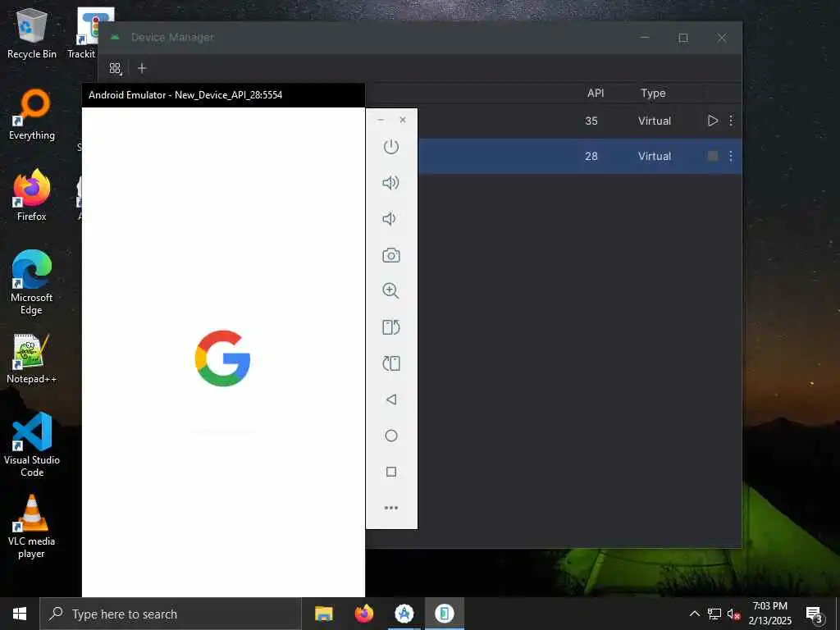The image size is (840, 630).
Task: Launch the API 35 virtual device
Action: pyautogui.click(x=713, y=121)
